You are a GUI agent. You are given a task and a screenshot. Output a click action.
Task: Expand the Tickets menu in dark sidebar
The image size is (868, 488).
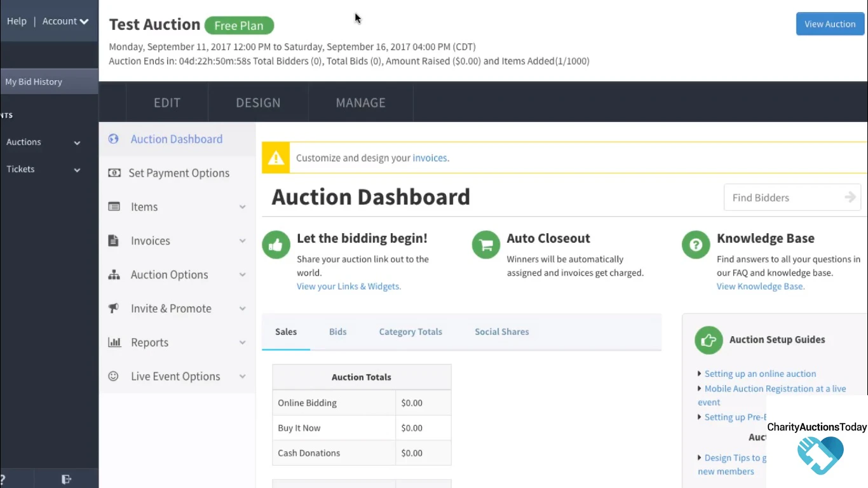point(43,170)
